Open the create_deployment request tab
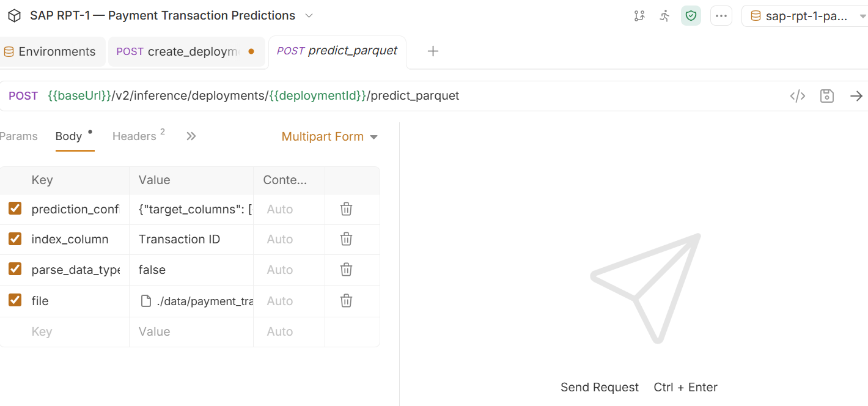The height and width of the screenshot is (406, 868). [186, 51]
